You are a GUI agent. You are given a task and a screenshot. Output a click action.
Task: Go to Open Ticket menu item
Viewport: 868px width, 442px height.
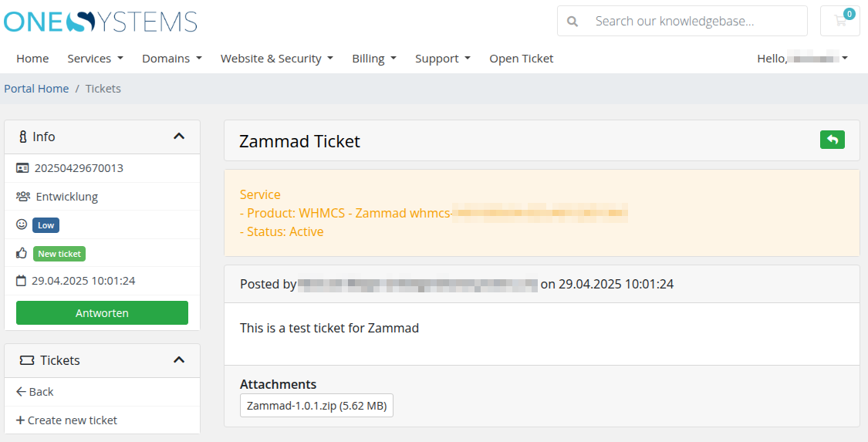coord(521,59)
